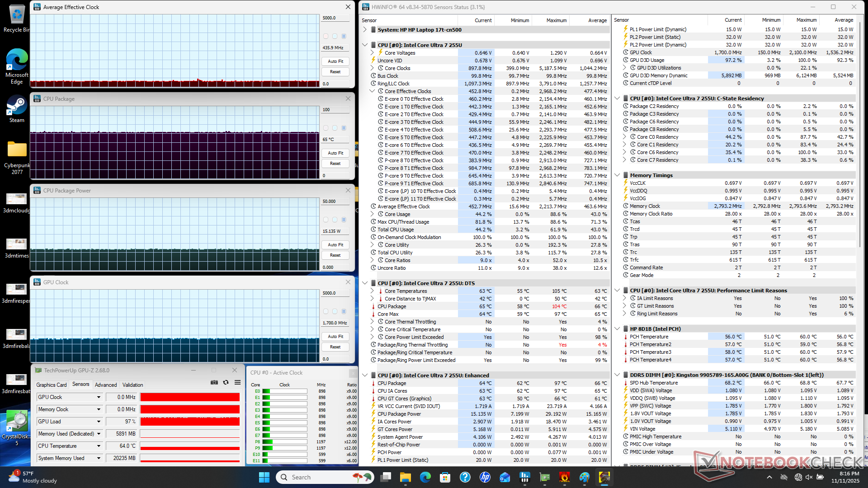
Task: Collapse the Core Effective Clocks group
Action: pos(372,91)
